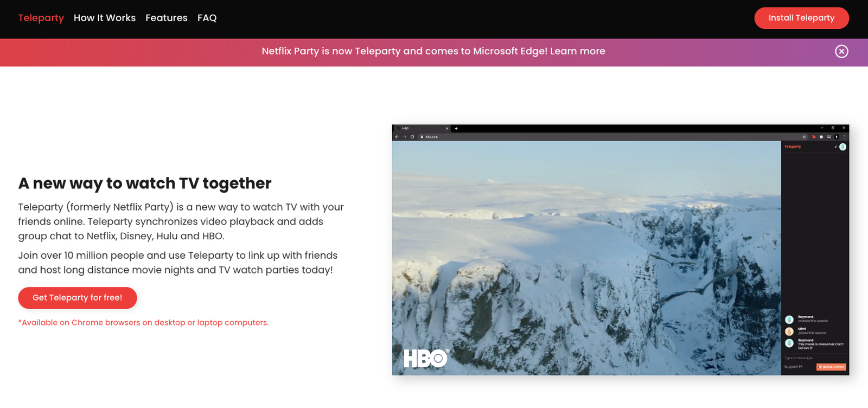Open the Features menu item
Image resolution: width=868 pixels, height=408 pixels.
167,18
